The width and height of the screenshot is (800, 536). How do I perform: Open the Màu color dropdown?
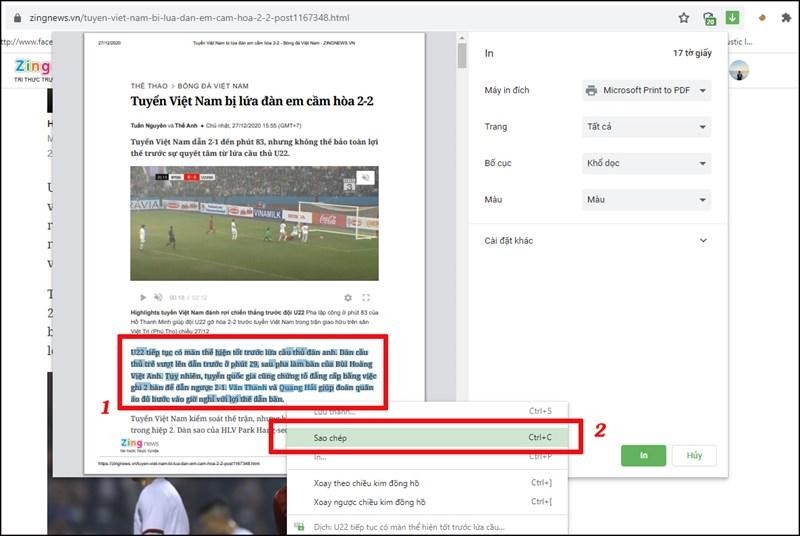[646, 199]
